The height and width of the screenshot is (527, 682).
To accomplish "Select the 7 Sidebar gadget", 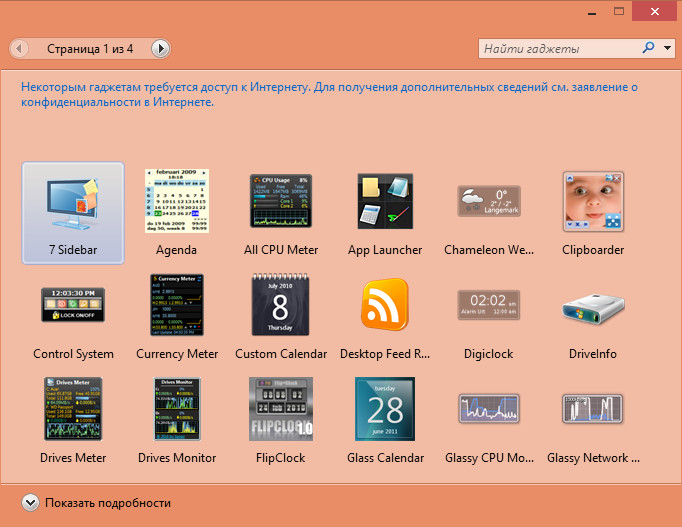I will click(x=73, y=204).
